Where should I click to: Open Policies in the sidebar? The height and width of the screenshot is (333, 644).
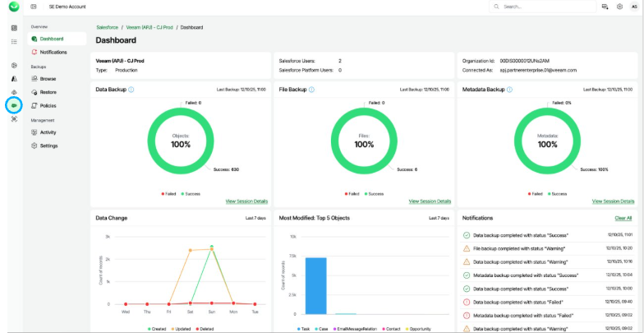pos(48,105)
